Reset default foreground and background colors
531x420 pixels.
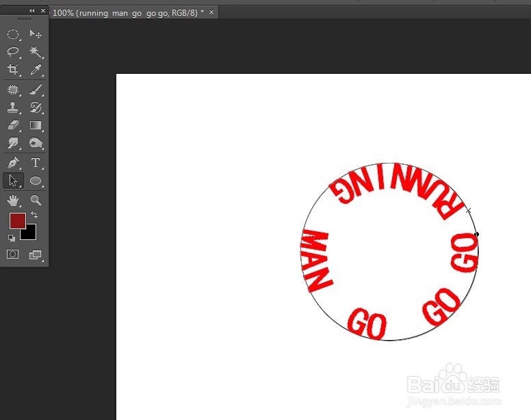[12, 238]
